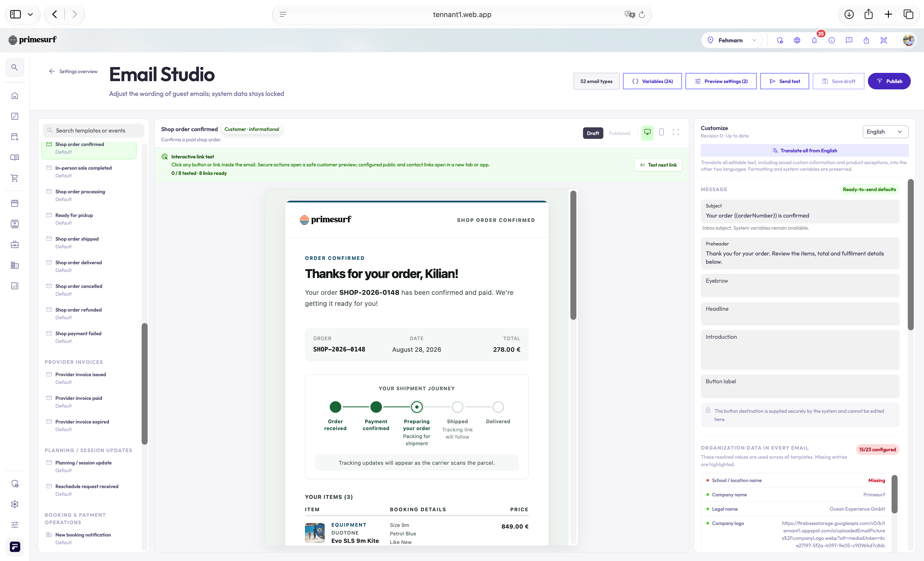Click the globe icon in header
Screen dimensions: 924x561
click(x=797, y=40)
